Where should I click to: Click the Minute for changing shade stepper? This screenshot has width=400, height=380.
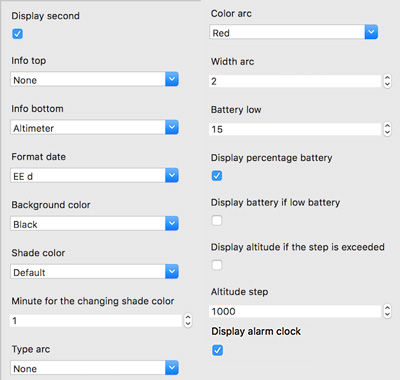tap(188, 321)
